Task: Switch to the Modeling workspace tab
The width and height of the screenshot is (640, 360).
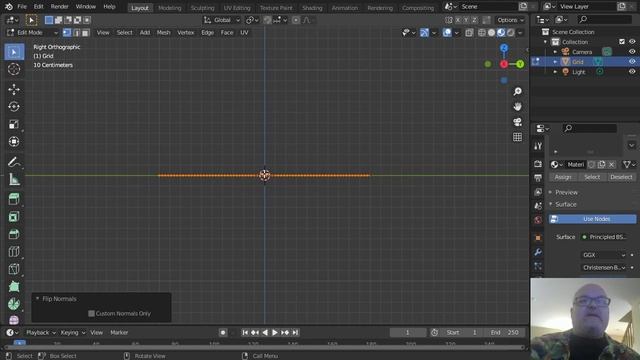Action: tap(169, 8)
